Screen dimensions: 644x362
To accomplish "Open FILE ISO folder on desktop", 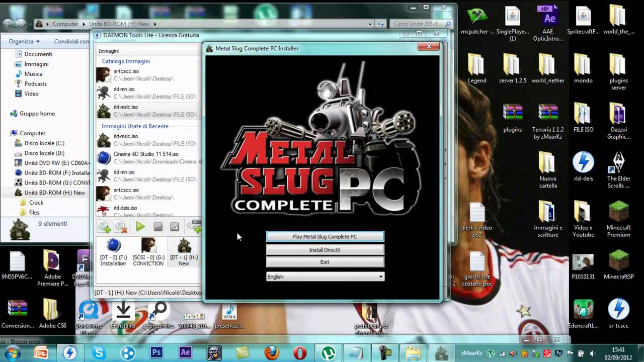I will point(583,118).
